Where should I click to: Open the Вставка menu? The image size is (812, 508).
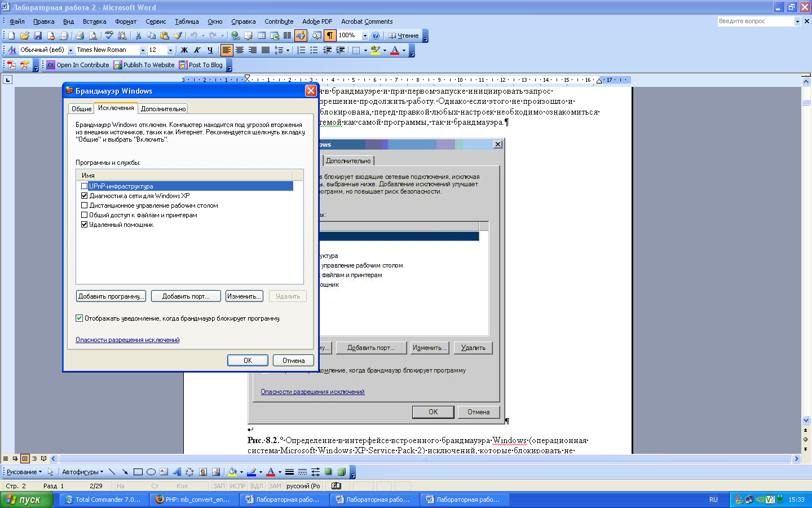coord(94,21)
